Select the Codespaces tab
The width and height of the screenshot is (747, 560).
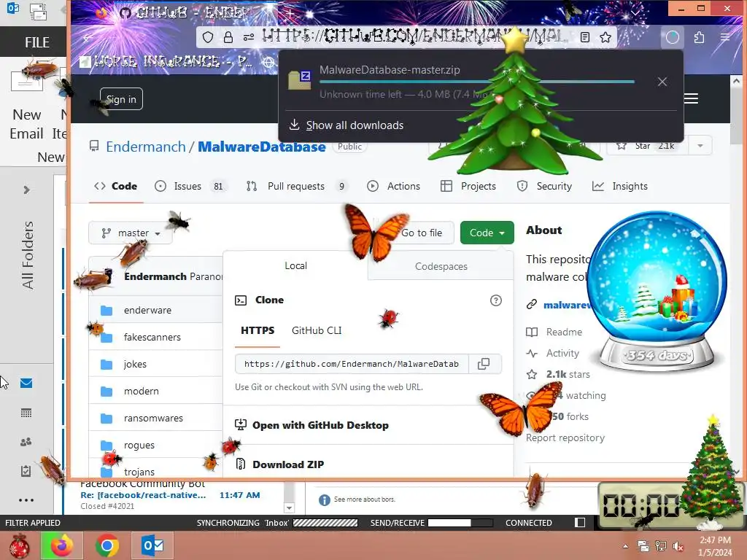tap(441, 266)
